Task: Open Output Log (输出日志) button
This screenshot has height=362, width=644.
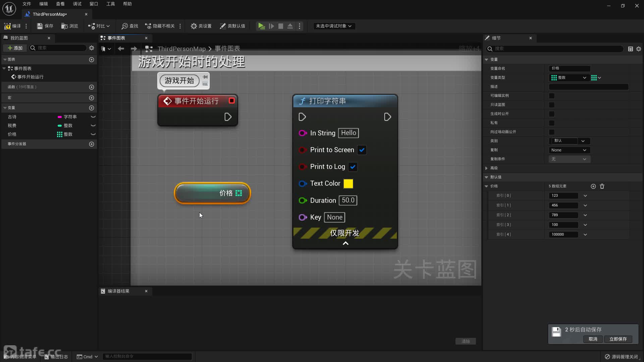Action: coord(56,357)
